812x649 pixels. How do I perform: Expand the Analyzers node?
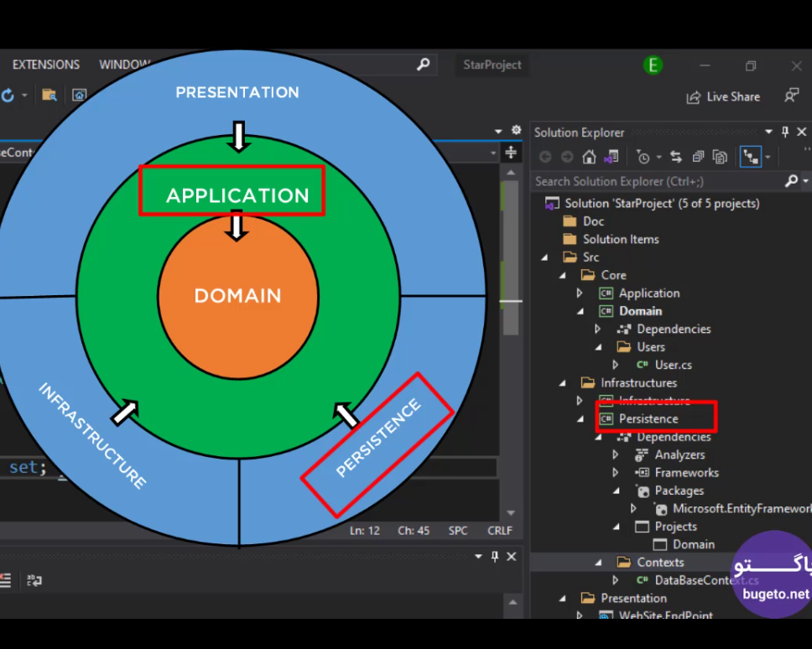pos(615,454)
